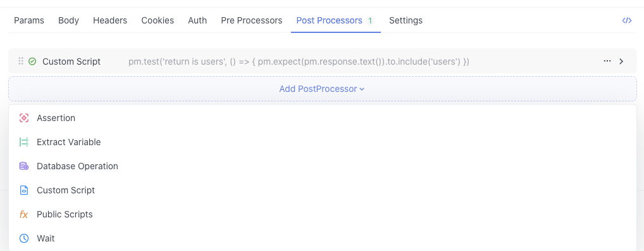The height and width of the screenshot is (251, 644).
Task: Click the Public Scripts fx icon
Action: coord(24,214)
